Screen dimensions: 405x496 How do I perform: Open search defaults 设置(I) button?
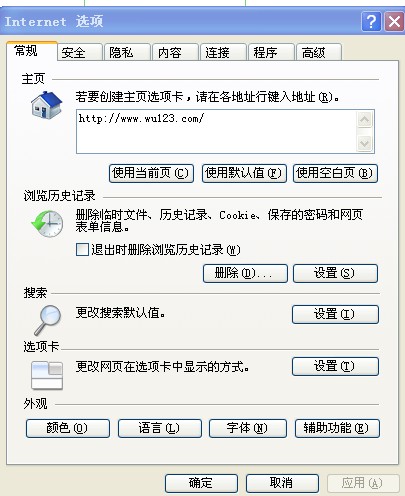pyautogui.click(x=335, y=314)
